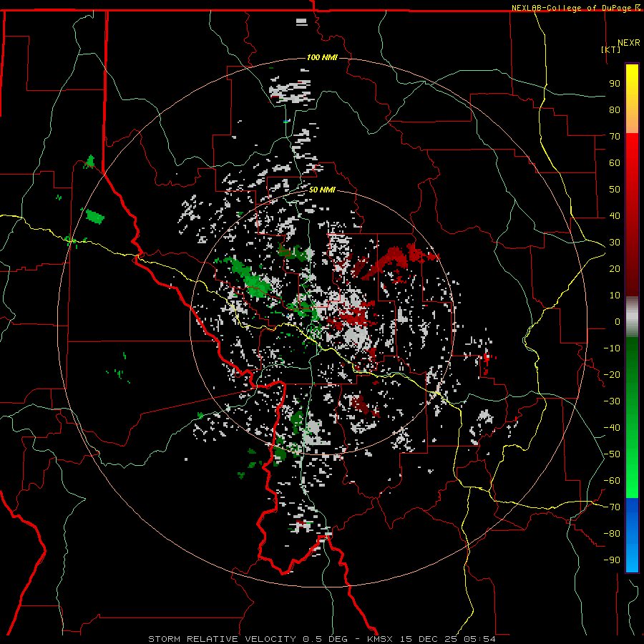Click the -60 value on the velocity scale
644x644 pixels.
[x=612, y=481]
